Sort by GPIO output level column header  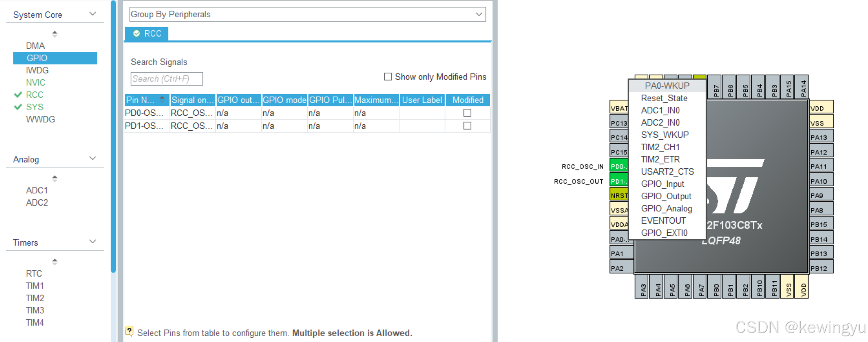point(238,100)
